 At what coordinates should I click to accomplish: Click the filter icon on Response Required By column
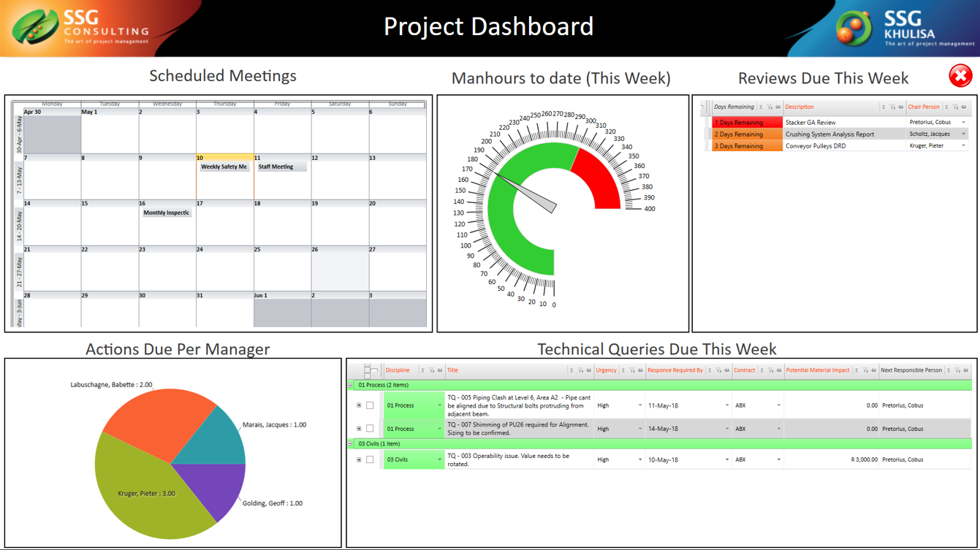coord(717,370)
